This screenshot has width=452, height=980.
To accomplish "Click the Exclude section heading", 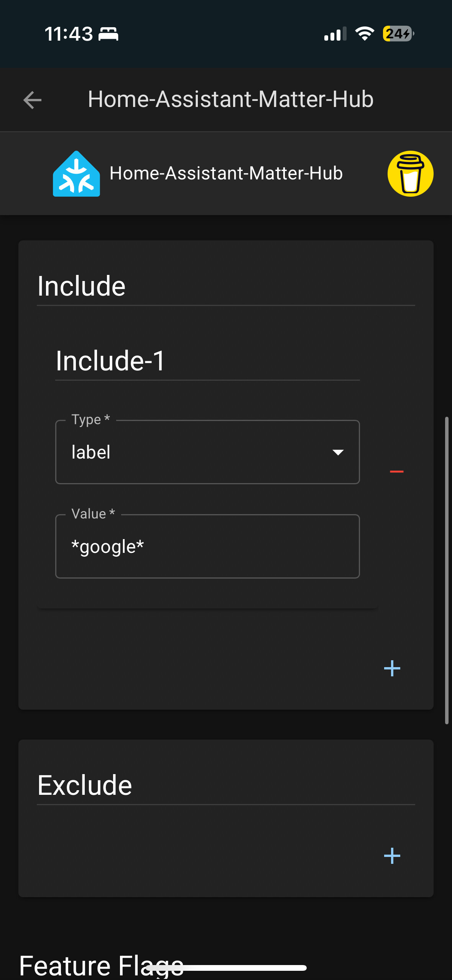I will coord(85,785).
